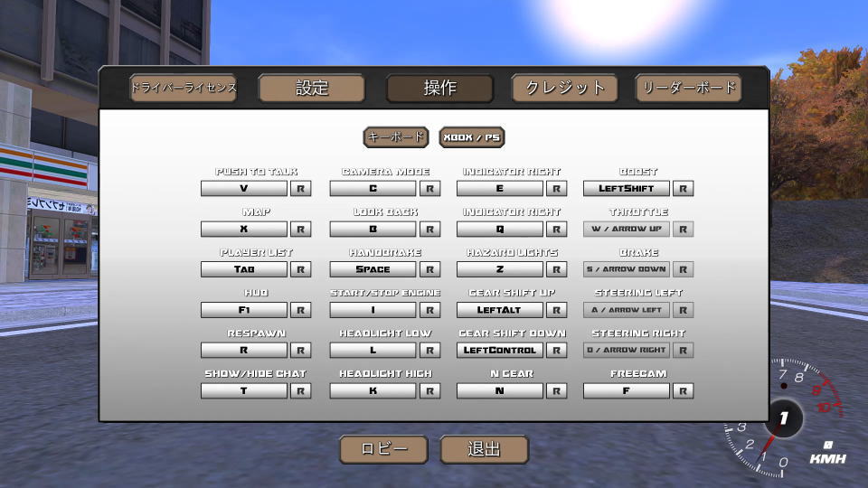This screenshot has height=488, width=868.
Task: Switch to the キーボード control layout
Action: [395, 137]
